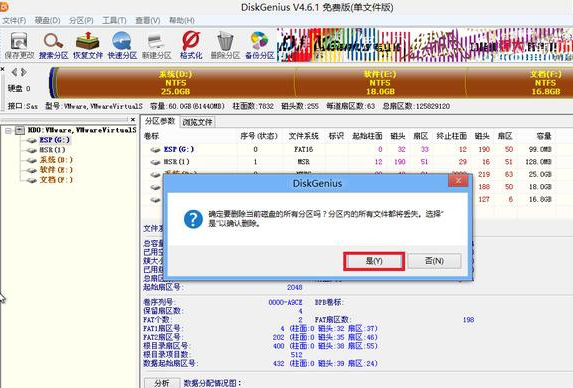The height and width of the screenshot is (388, 573).
Task: Select the 文档(F:) 16.8GB partition bar
Action: click(520, 83)
